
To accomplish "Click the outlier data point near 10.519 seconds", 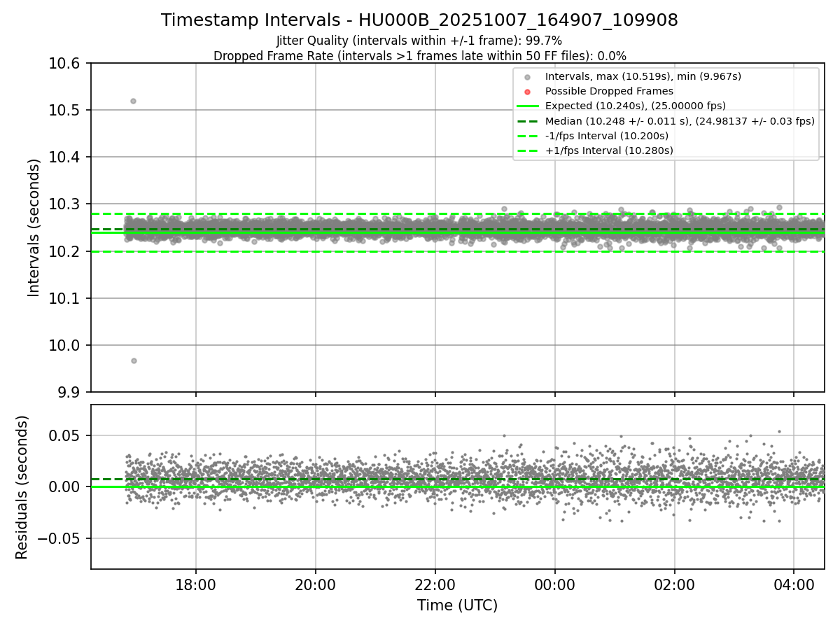I will [x=133, y=101].
